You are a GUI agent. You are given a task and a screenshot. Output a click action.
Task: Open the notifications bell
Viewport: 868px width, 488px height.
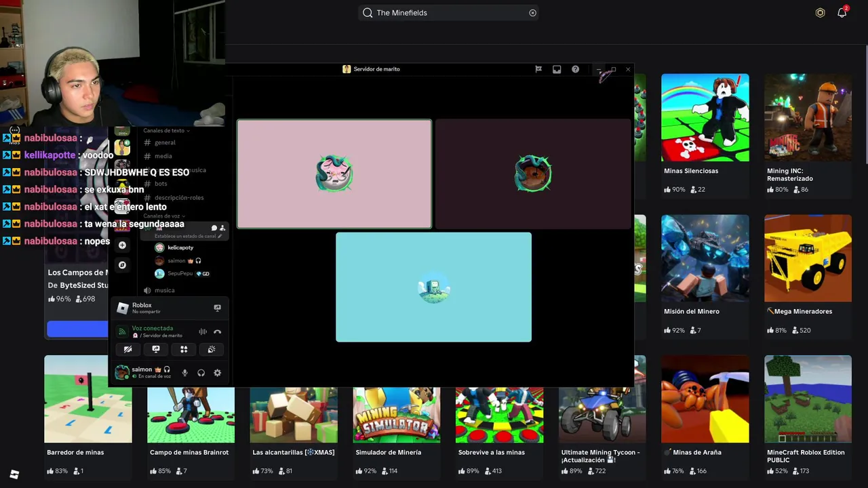click(x=842, y=12)
